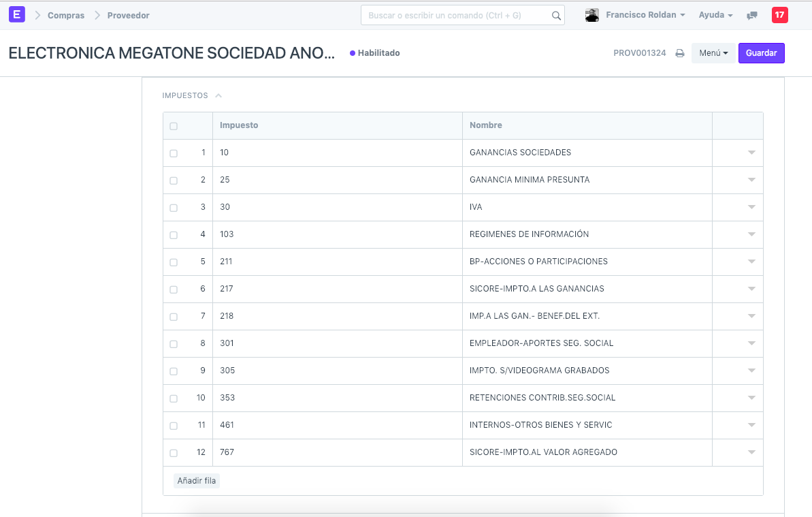This screenshot has height=517, width=812.
Task: Check the IVA row checkbox
Action: click(174, 208)
